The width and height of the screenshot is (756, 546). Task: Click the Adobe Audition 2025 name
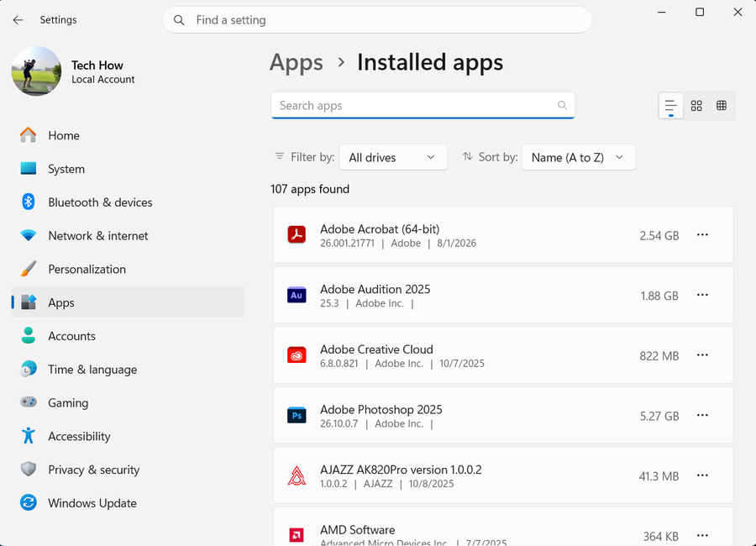click(x=375, y=289)
